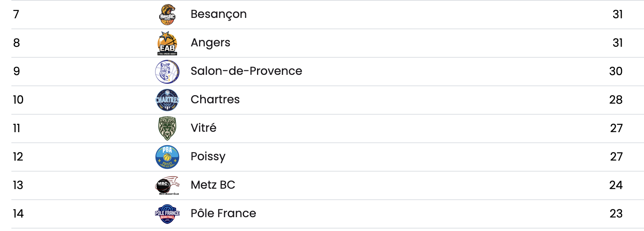Click the Pôle France shield logo

[x=167, y=214]
